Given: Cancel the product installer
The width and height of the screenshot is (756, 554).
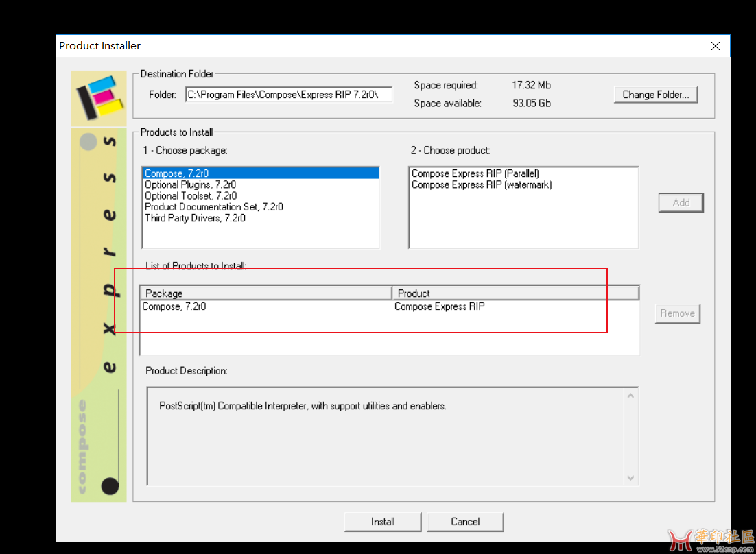Looking at the screenshot, I should [465, 522].
